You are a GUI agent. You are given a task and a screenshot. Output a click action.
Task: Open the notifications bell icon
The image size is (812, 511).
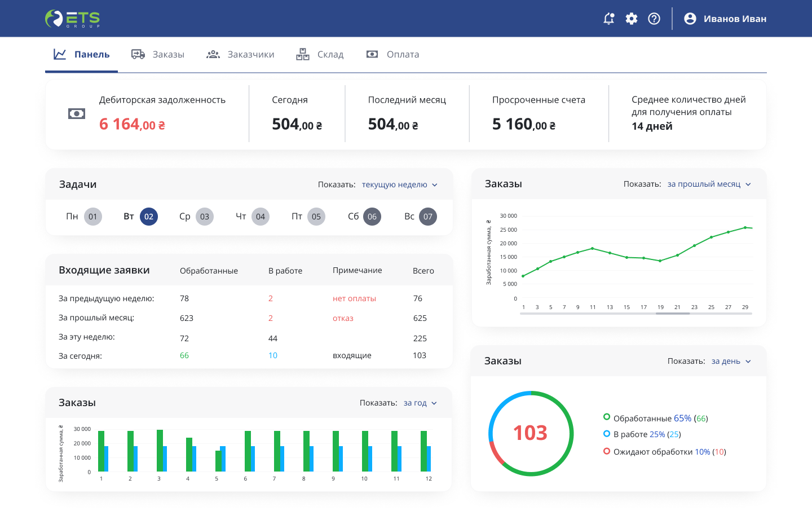pyautogui.click(x=609, y=19)
